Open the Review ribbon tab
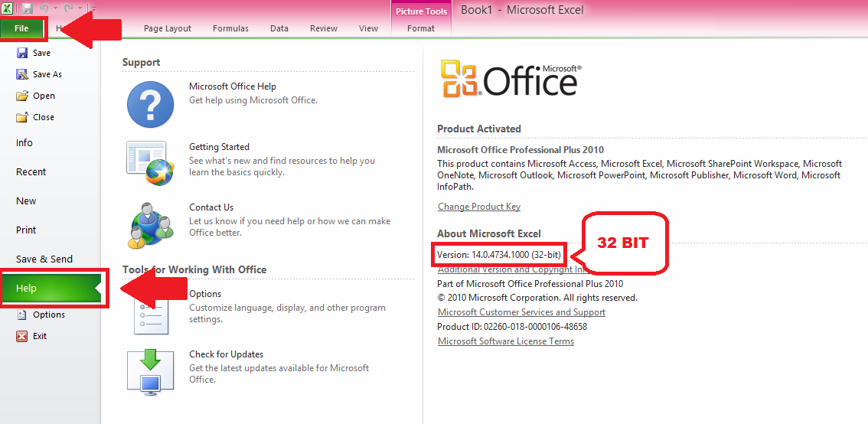This screenshot has height=424, width=868. [x=324, y=29]
